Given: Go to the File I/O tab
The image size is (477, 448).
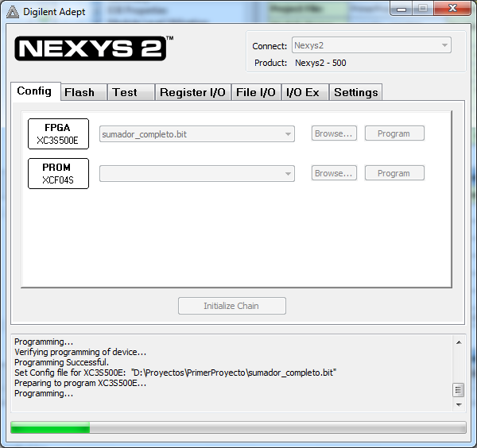Looking at the screenshot, I should 256,92.
